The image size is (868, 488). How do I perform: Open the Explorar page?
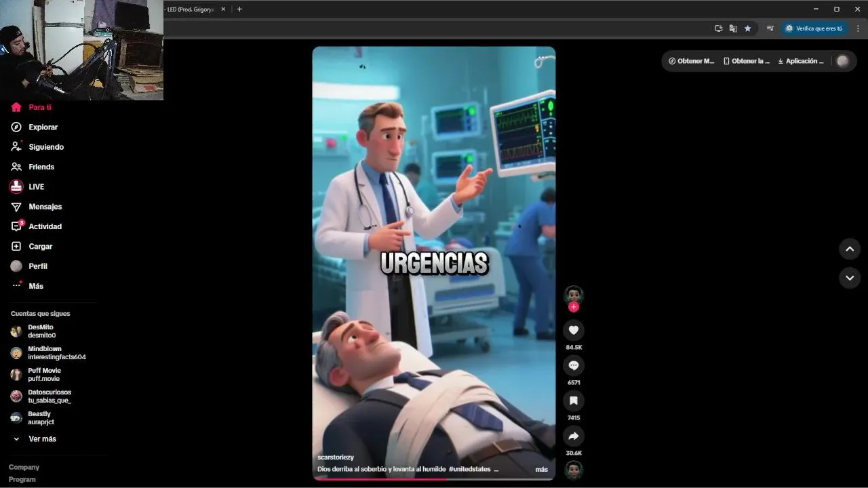[x=34, y=127]
